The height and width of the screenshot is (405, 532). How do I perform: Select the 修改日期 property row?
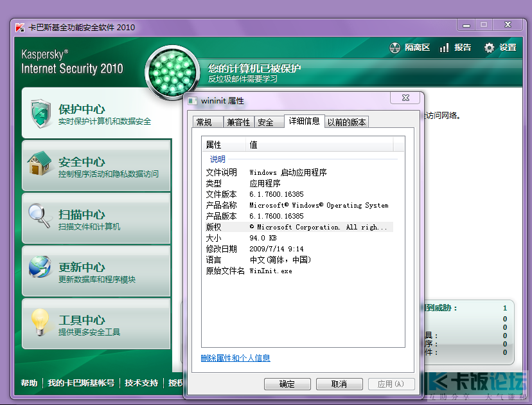coord(299,249)
